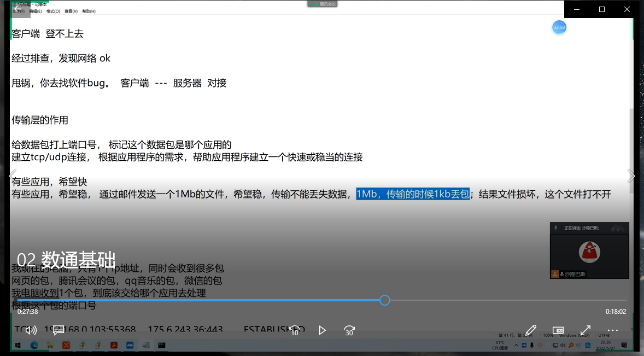The height and width of the screenshot is (356, 644).
Task: Expand hidden tray icons with the chevron
Action: click(516, 345)
